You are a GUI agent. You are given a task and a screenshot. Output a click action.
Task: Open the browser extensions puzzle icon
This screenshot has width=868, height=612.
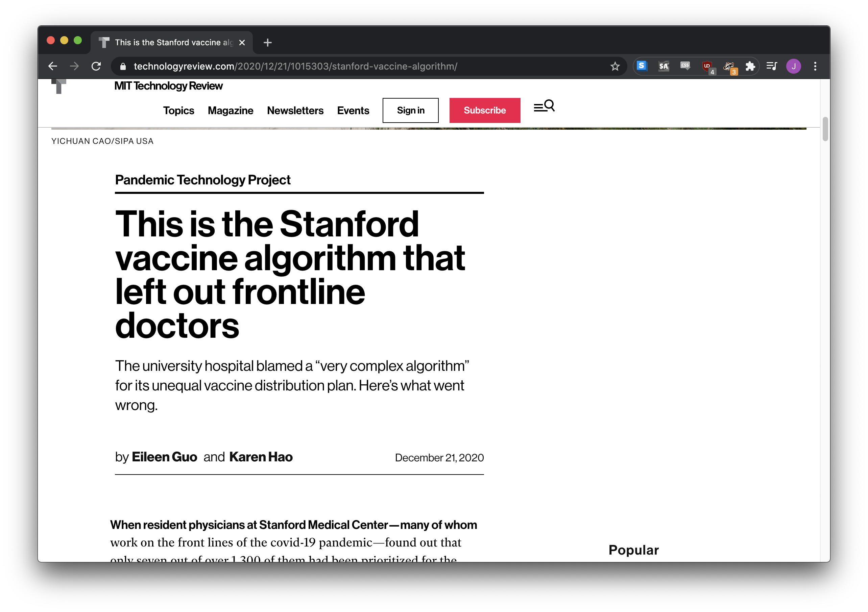pos(751,66)
